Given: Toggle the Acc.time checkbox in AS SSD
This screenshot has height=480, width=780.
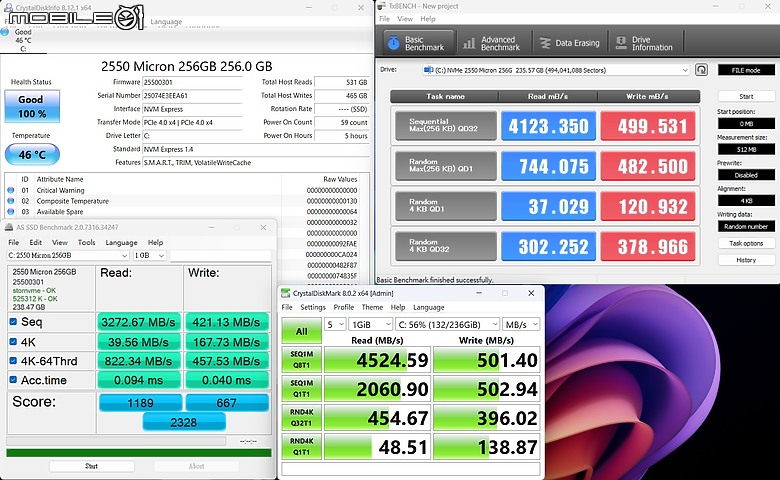Looking at the screenshot, I should point(13,380).
